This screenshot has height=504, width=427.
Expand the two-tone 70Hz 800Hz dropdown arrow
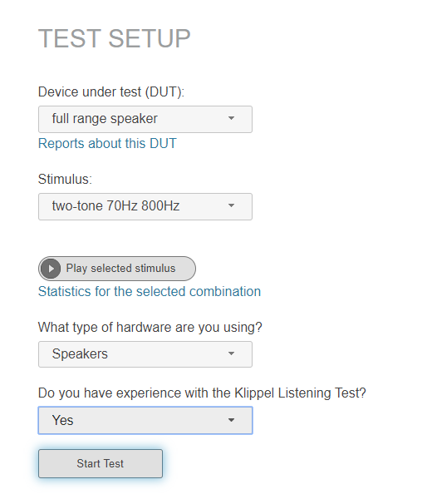(x=231, y=205)
